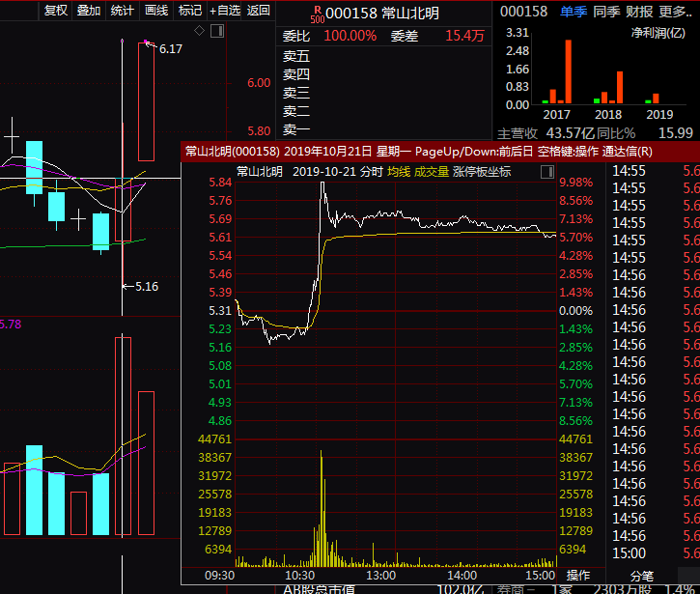This screenshot has width=700, height=594.
Task: Switch to 单季 financial tab
Action: click(x=574, y=12)
